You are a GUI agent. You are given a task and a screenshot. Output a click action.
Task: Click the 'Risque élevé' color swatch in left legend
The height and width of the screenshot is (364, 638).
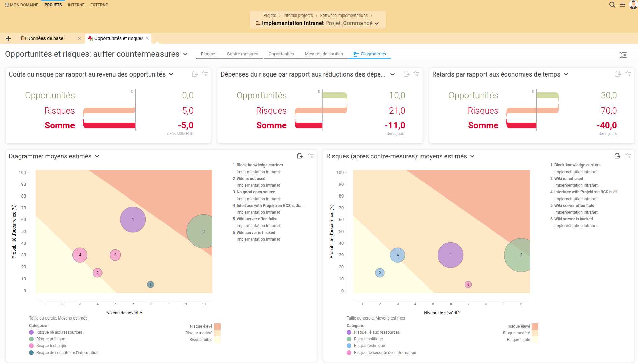tap(217, 326)
